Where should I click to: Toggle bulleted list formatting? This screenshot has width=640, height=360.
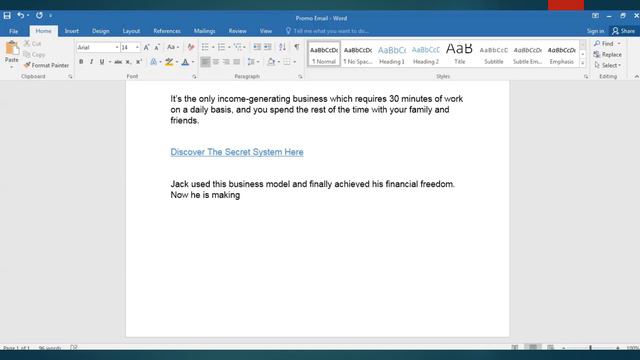205,47
